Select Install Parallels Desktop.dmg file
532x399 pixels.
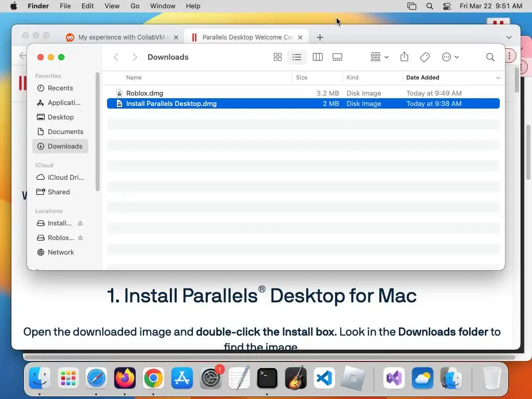pos(303,104)
